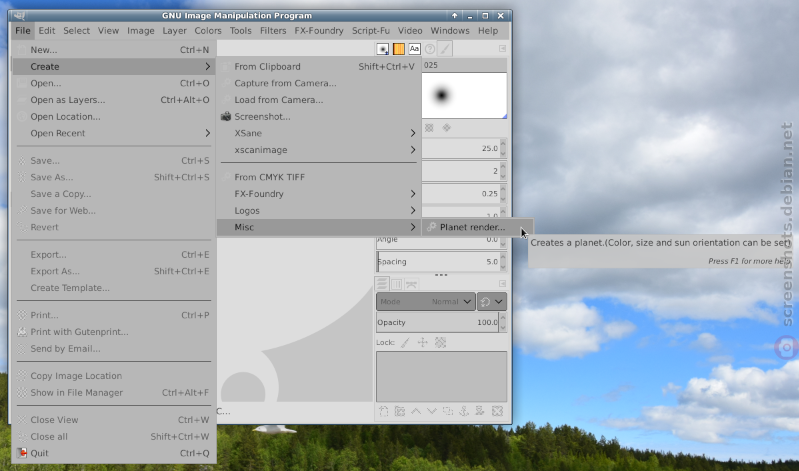Image resolution: width=799 pixels, height=471 pixels.
Task: Click the left brush preview icon below the brush
Action: pyautogui.click(x=429, y=128)
